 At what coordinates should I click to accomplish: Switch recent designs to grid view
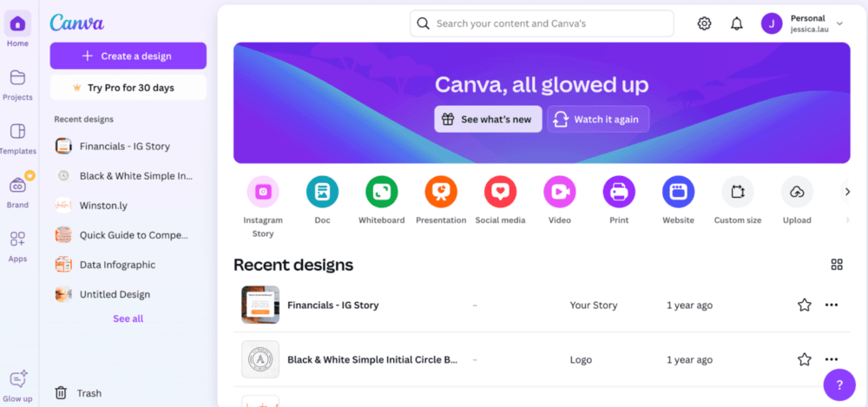tap(837, 265)
